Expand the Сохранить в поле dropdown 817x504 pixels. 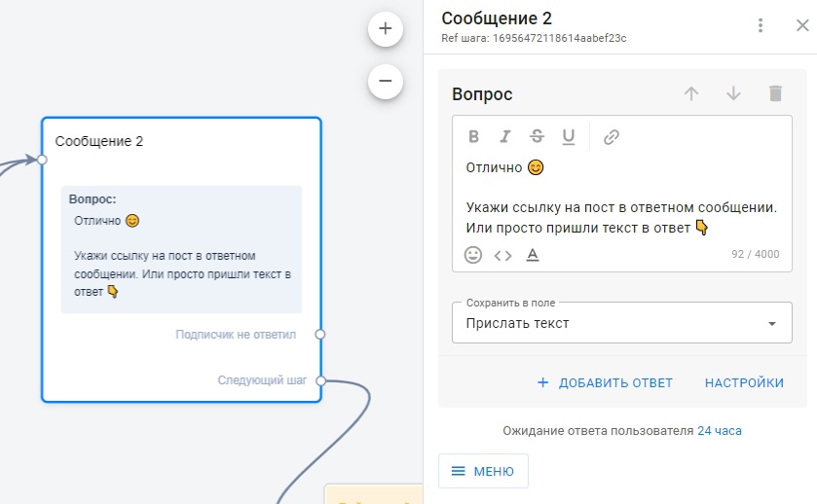772,323
